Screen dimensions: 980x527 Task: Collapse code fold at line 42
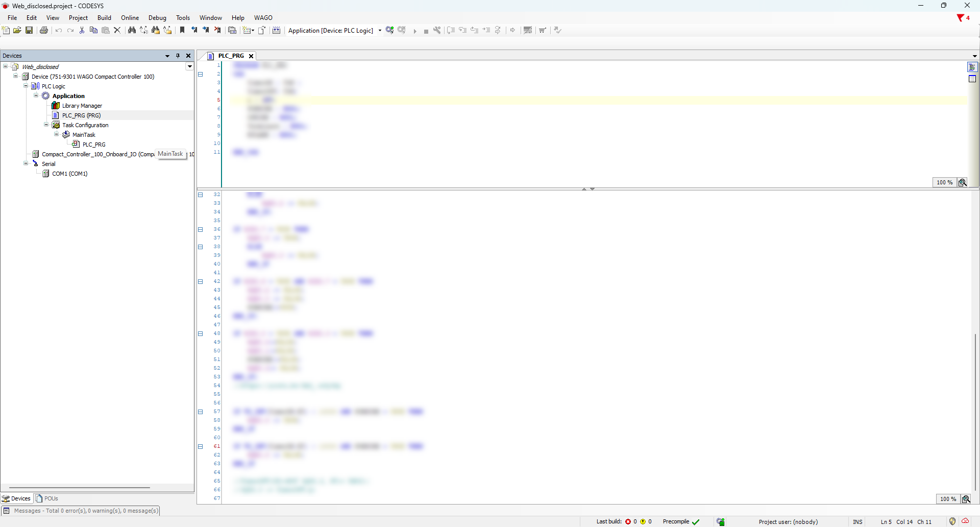[201, 281]
